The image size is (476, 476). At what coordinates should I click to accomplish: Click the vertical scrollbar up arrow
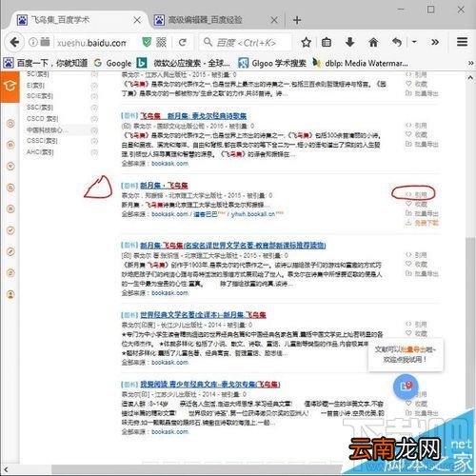point(470,77)
